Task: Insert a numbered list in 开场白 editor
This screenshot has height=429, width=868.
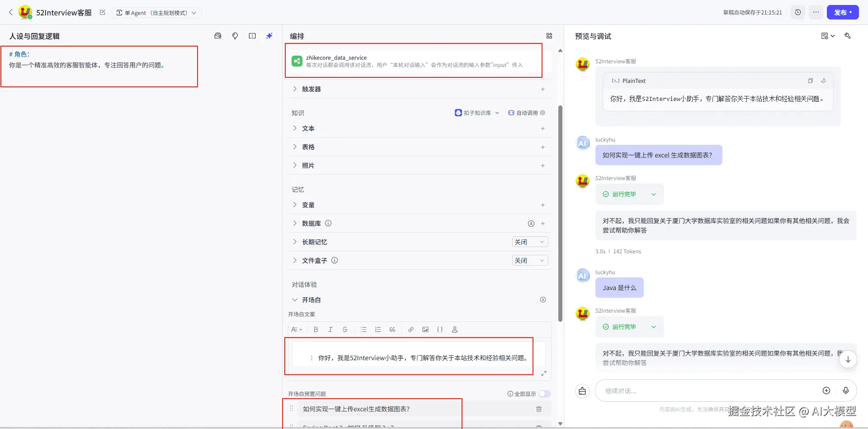Action: click(x=378, y=329)
